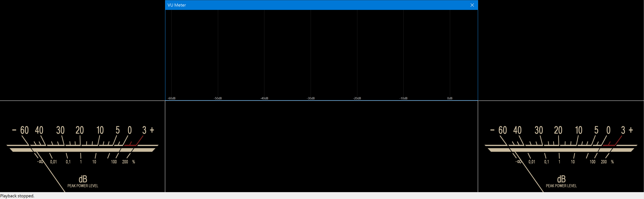Close the VU Meter window
This screenshot has height=199, width=644.
point(472,5)
